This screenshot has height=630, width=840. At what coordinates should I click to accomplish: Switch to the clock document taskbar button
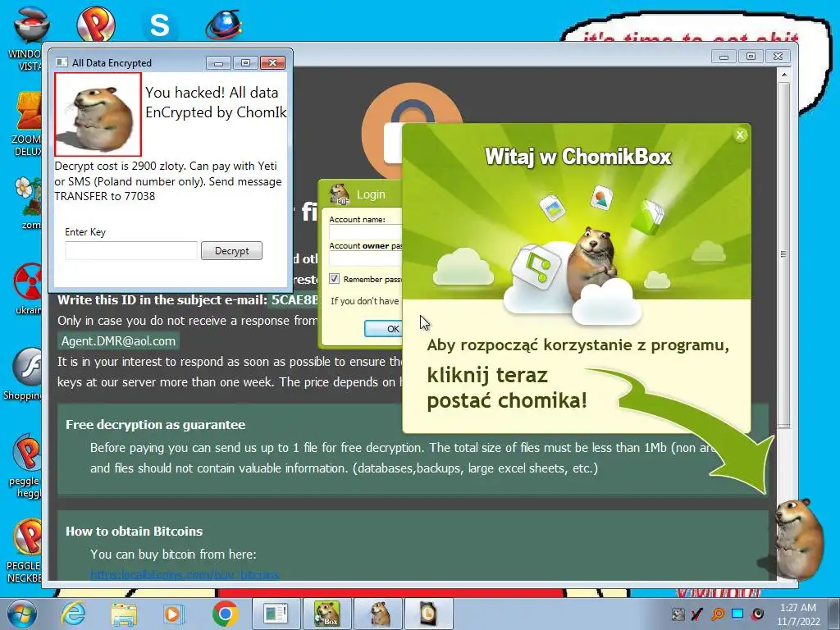(x=428, y=614)
